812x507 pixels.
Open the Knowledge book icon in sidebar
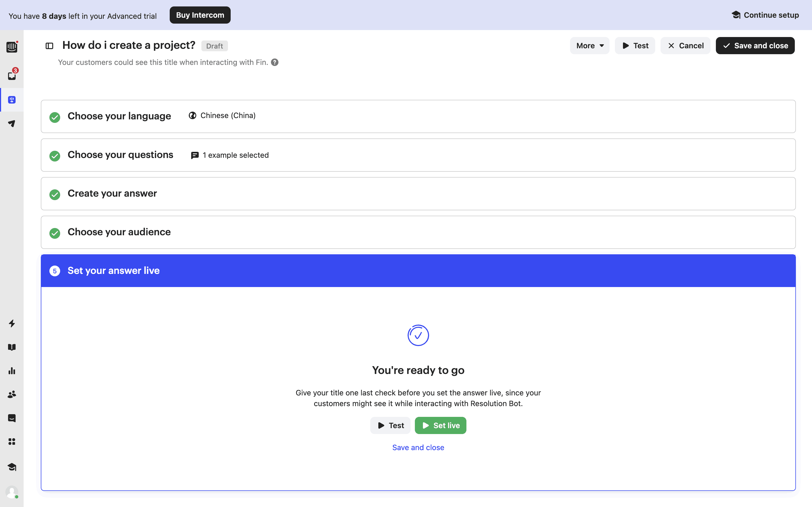tap(12, 347)
